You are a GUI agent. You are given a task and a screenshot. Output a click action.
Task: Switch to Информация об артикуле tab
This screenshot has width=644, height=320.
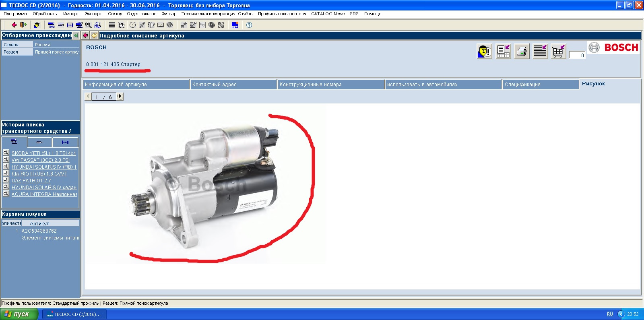136,85
